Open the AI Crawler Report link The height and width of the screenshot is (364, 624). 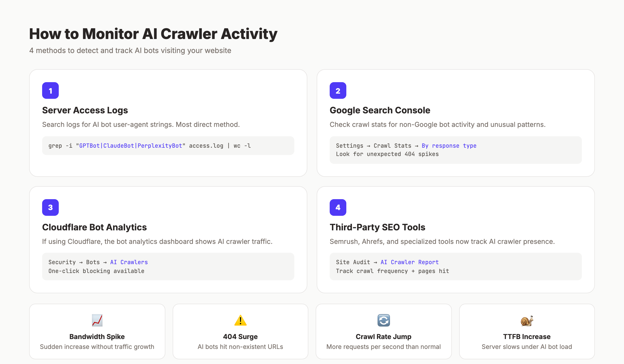point(409,262)
